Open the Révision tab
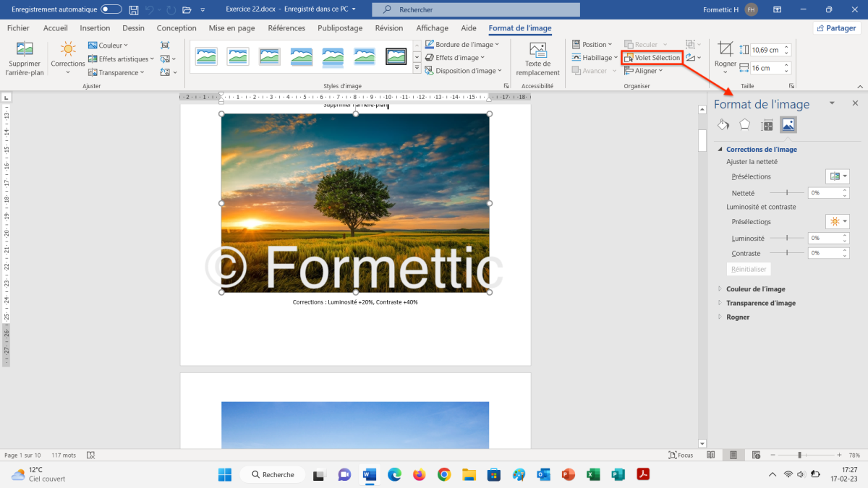 coord(389,28)
